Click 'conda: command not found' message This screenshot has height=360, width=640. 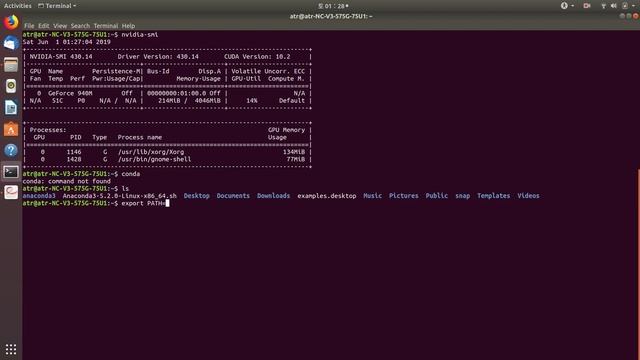click(x=67, y=181)
